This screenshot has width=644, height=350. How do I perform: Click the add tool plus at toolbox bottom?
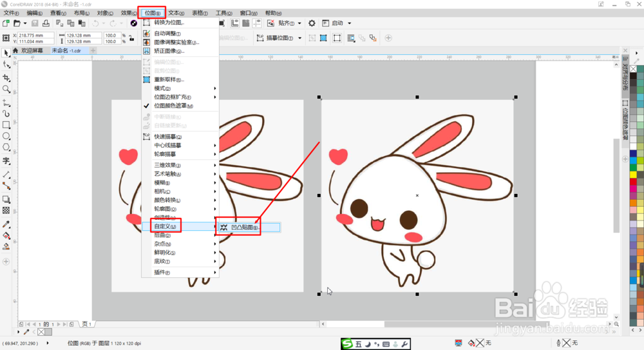pos(6,262)
